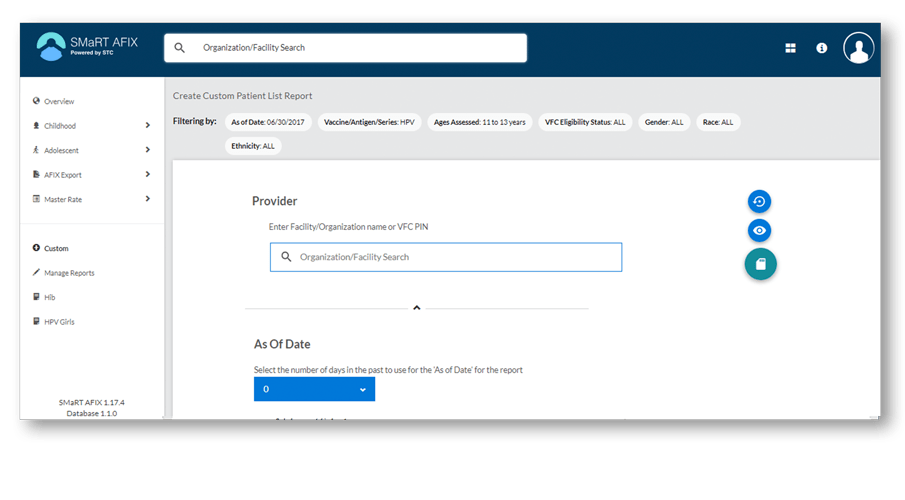Click the Gender ALL filter chip

point(664,122)
